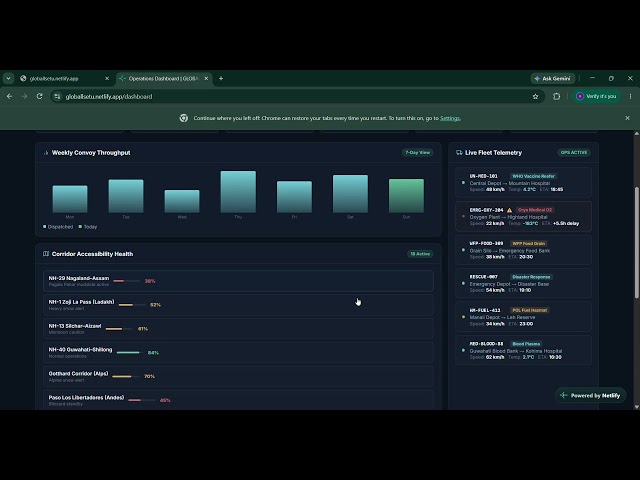Click the 70% Gotthard Corridor value
The image size is (640, 480).
[x=149, y=376]
